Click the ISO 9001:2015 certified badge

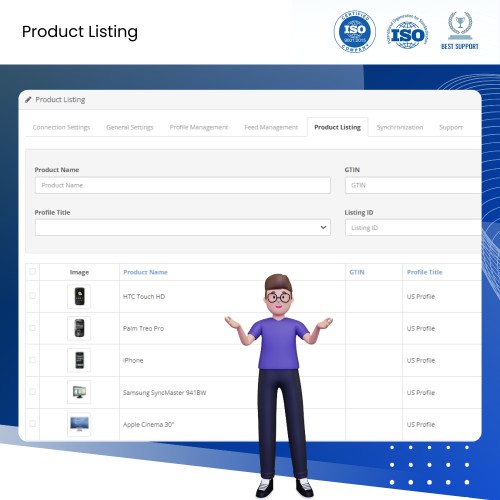click(x=355, y=32)
